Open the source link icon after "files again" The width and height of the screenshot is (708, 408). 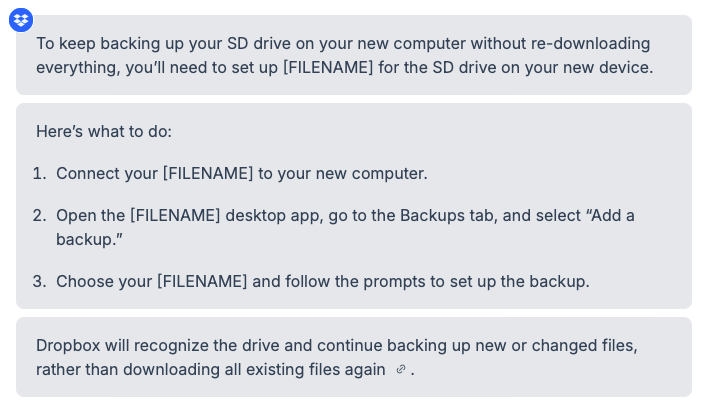coord(401,369)
